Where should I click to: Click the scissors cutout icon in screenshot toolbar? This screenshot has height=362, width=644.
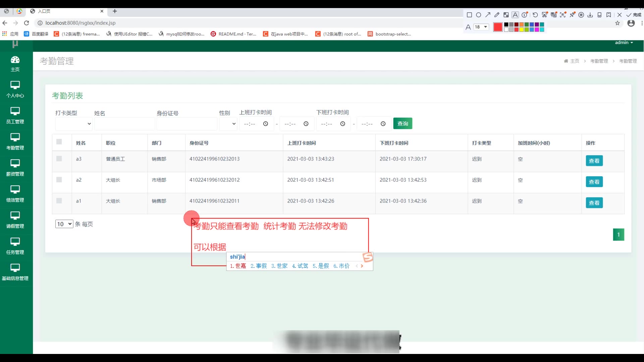pos(545,15)
